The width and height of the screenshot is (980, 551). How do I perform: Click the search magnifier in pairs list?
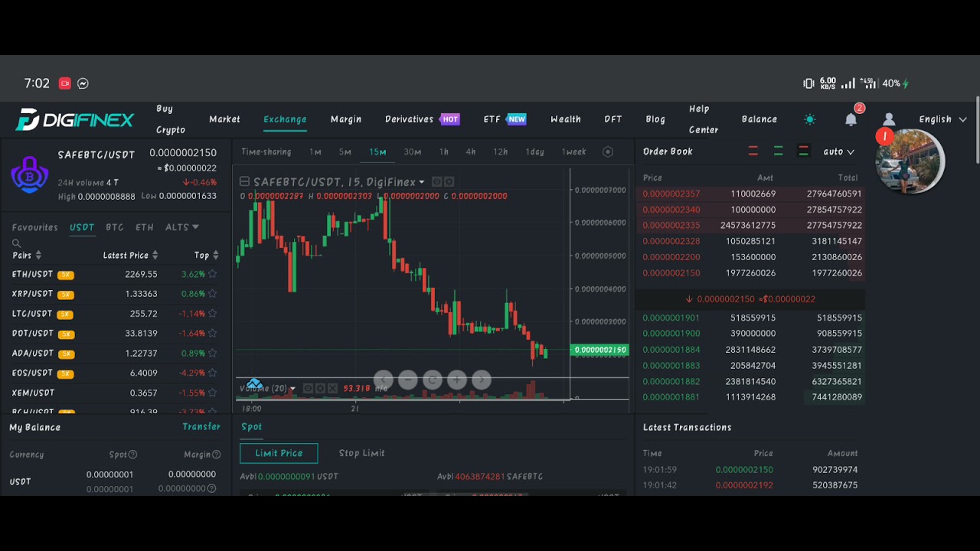16,243
